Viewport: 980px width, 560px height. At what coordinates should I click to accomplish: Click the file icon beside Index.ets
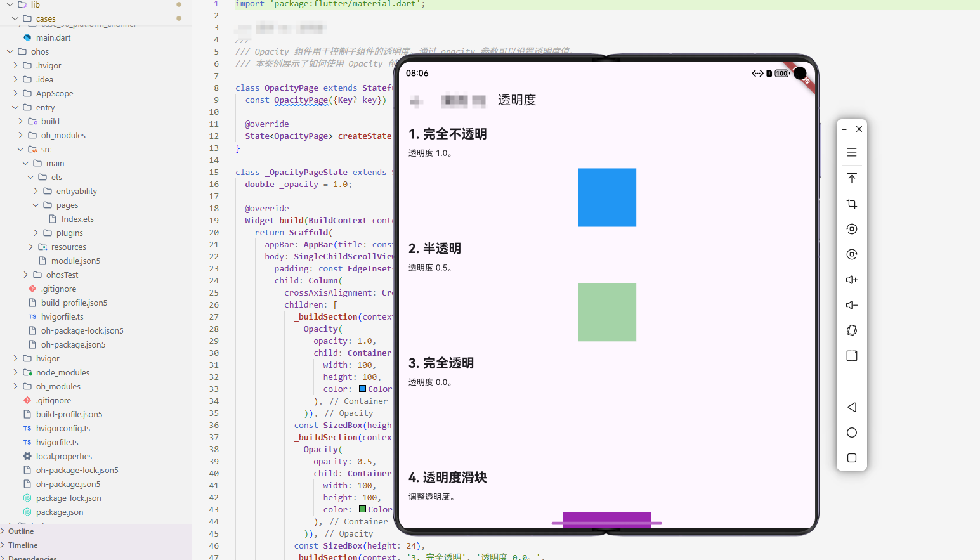point(53,219)
